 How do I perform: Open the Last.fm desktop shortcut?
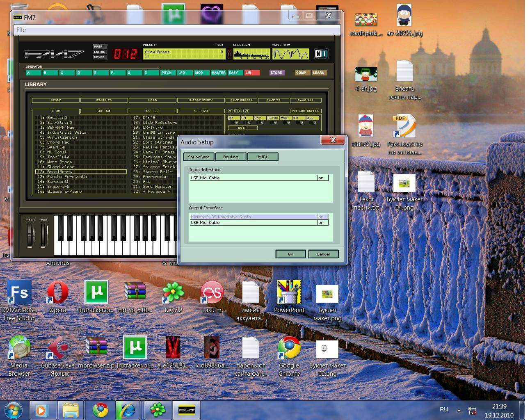click(x=212, y=297)
